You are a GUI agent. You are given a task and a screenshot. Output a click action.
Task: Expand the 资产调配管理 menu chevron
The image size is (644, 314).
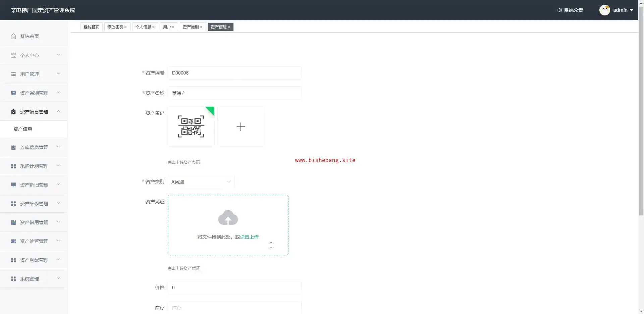pyautogui.click(x=58, y=260)
